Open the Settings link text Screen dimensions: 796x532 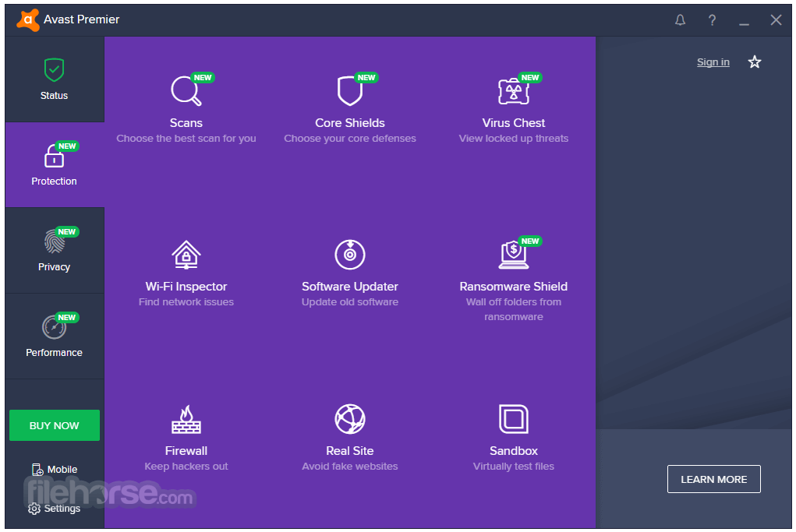(x=62, y=508)
